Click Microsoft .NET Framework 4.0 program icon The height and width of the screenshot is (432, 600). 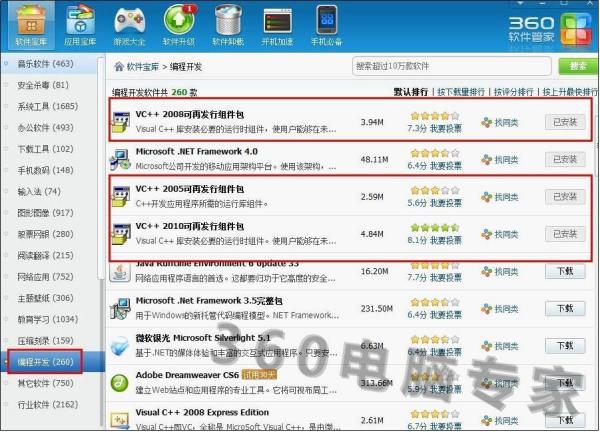point(120,159)
